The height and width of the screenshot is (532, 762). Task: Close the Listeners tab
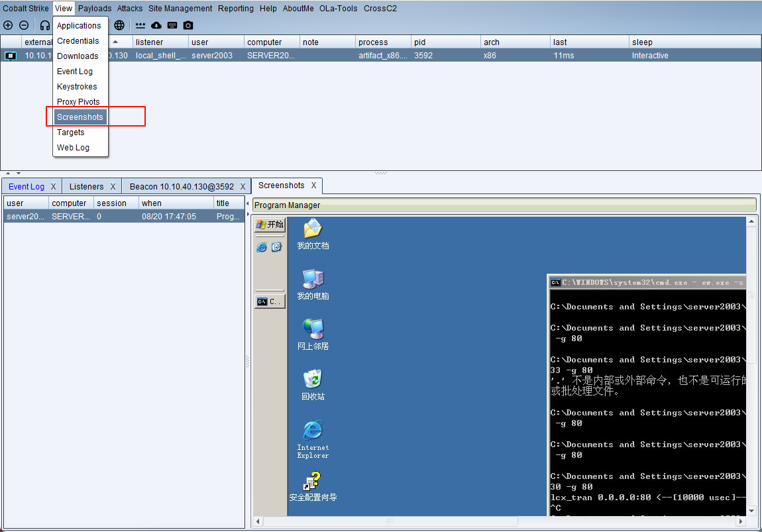[113, 187]
